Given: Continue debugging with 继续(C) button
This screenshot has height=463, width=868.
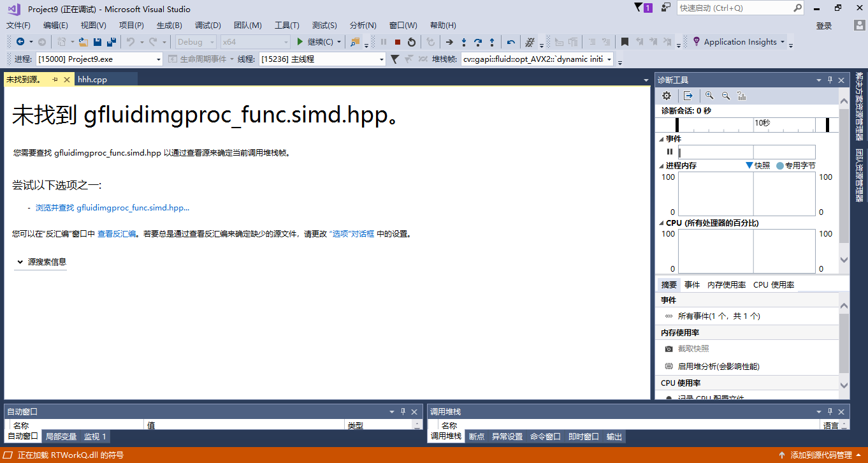Looking at the screenshot, I should (x=315, y=42).
